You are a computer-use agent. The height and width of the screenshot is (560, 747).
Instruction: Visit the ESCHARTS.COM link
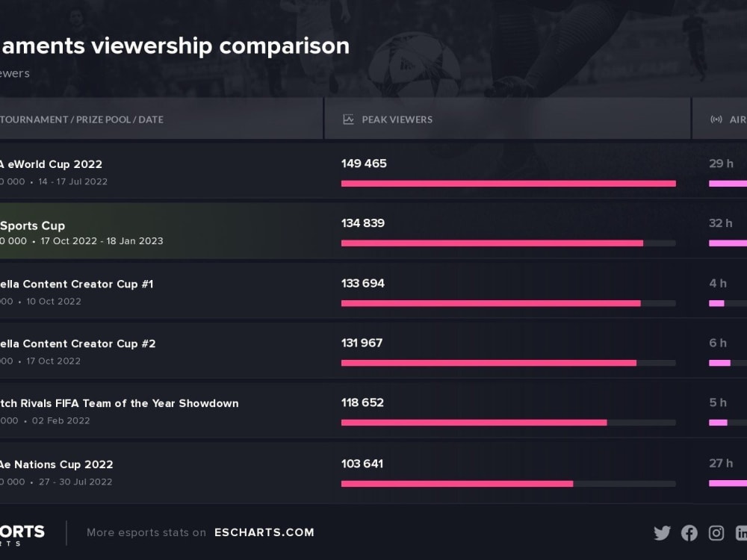264,532
